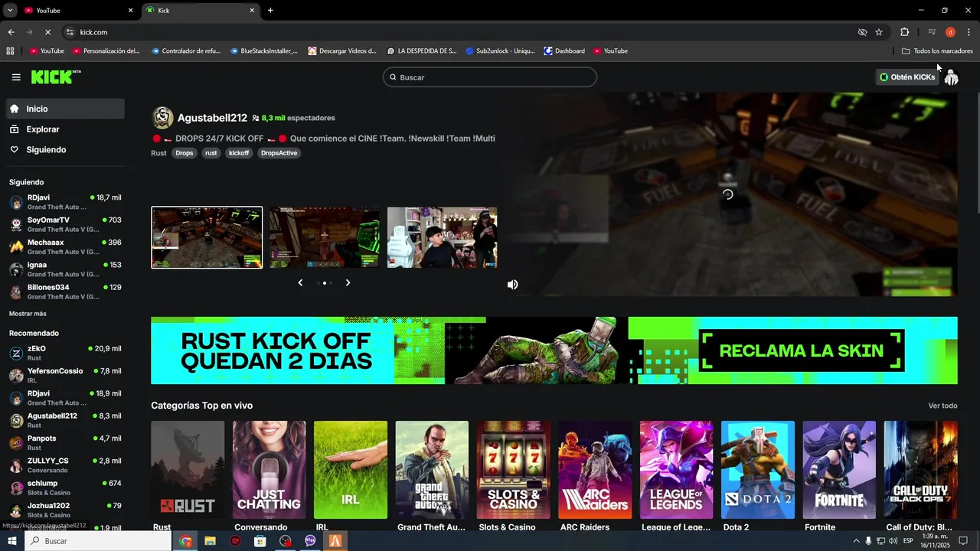Select Inicio in the sidebar
This screenshot has height=551, width=980.
tap(65, 109)
